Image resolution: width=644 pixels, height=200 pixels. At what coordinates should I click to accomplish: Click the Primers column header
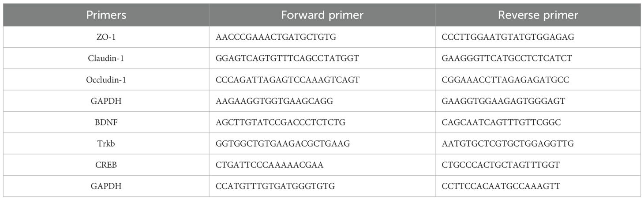pyautogui.click(x=106, y=15)
